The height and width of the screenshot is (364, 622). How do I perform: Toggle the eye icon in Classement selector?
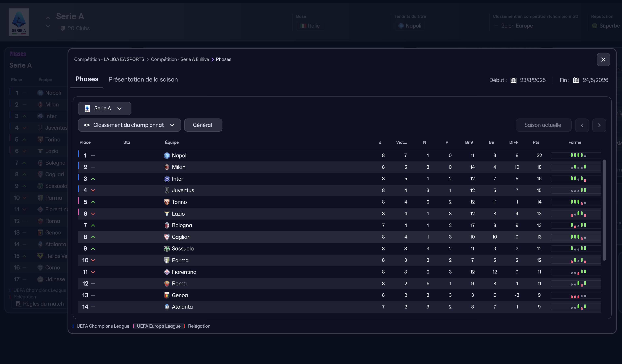87,125
